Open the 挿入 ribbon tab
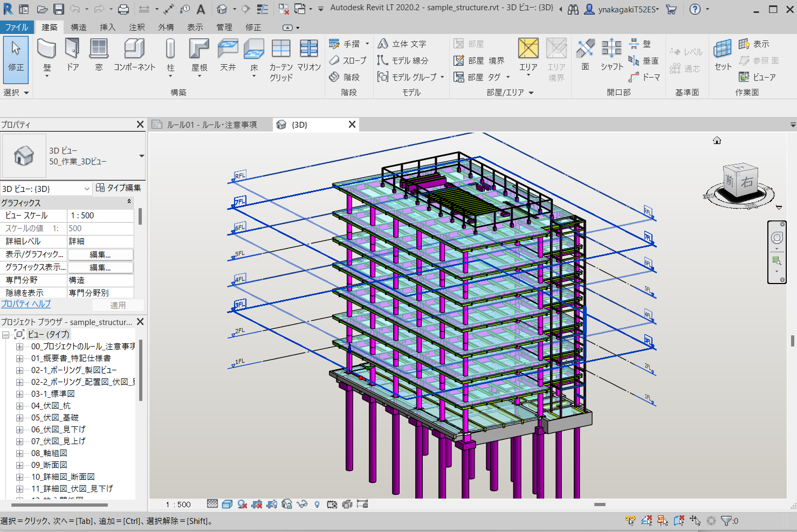 click(108, 27)
